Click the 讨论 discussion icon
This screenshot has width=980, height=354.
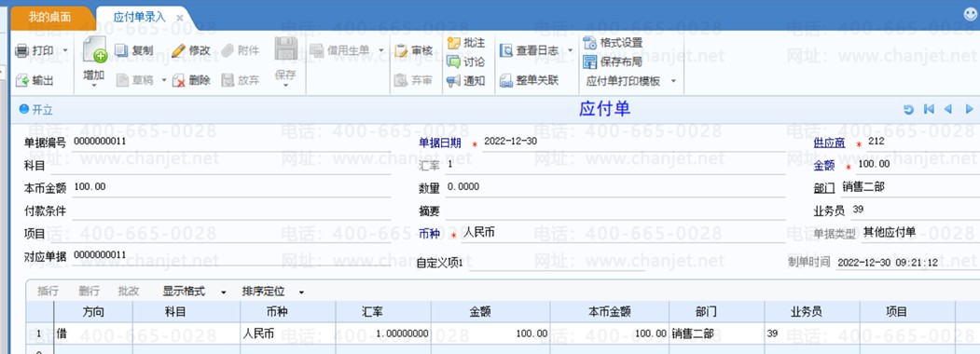pos(454,61)
